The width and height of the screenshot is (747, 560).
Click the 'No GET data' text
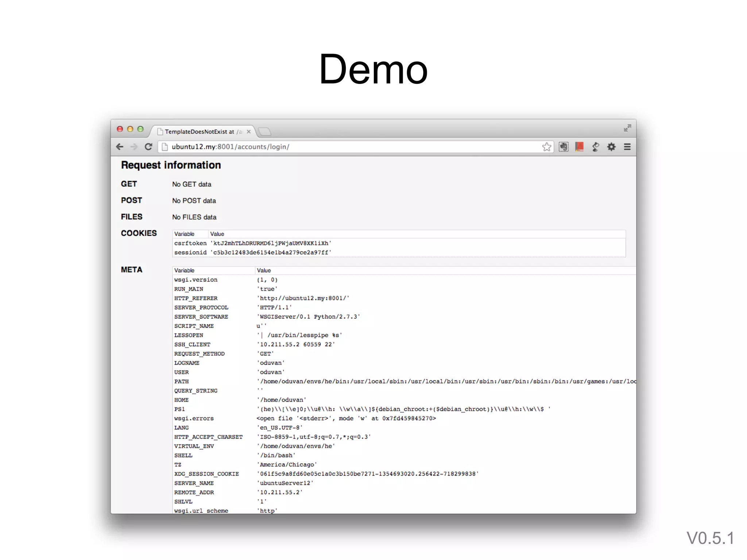tap(191, 184)
